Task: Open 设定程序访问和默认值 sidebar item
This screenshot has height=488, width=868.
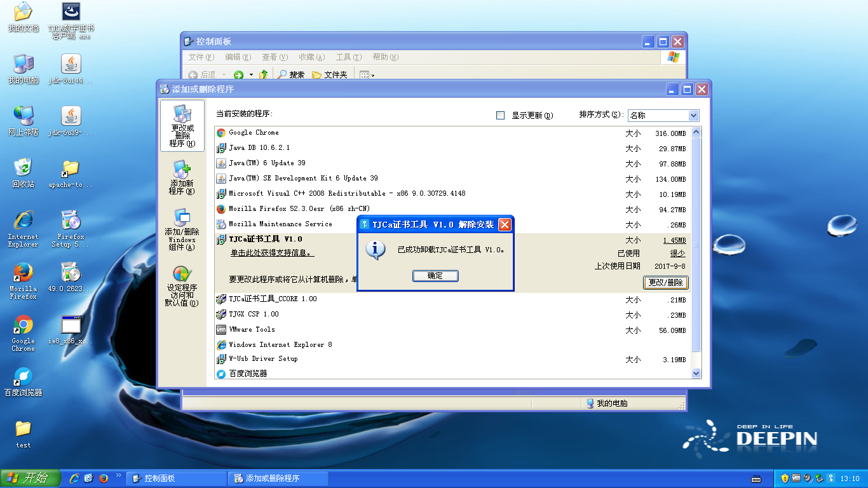Action: (x=182, y=287)
